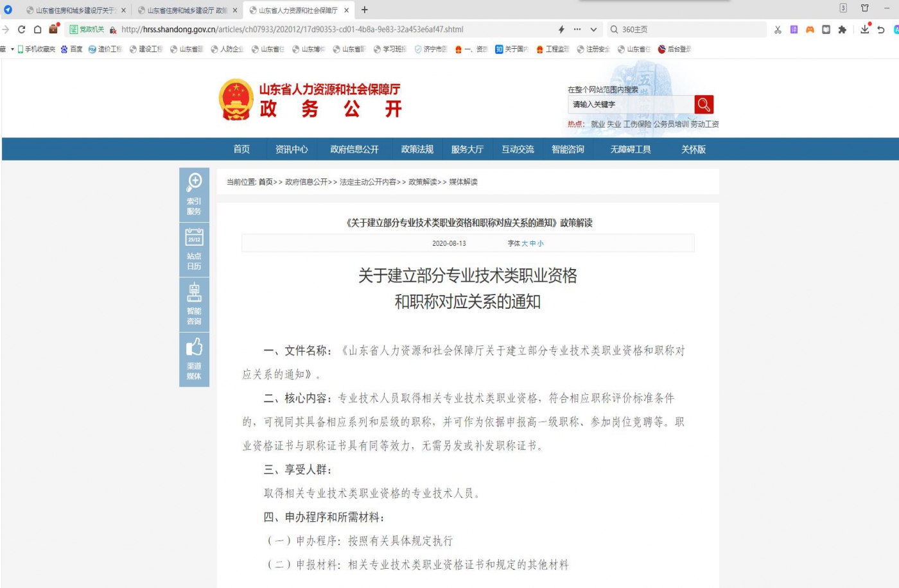899x588 pixels.
Task: Click the 媒体解读 breadcrumb link
Action: [x=463, y=182]
